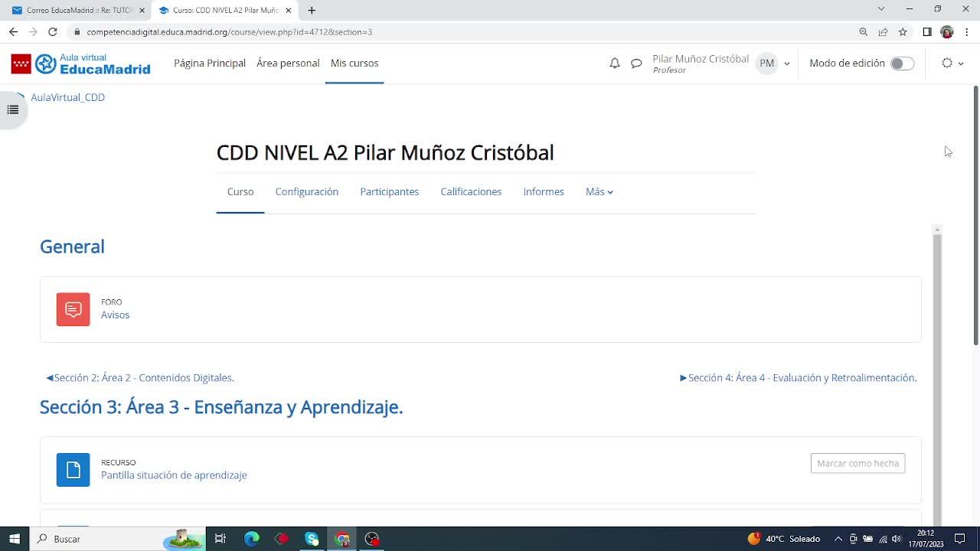Open the Chrome side panel icon
The width and height of the screenshot is (980, 551).
[927, 32]
